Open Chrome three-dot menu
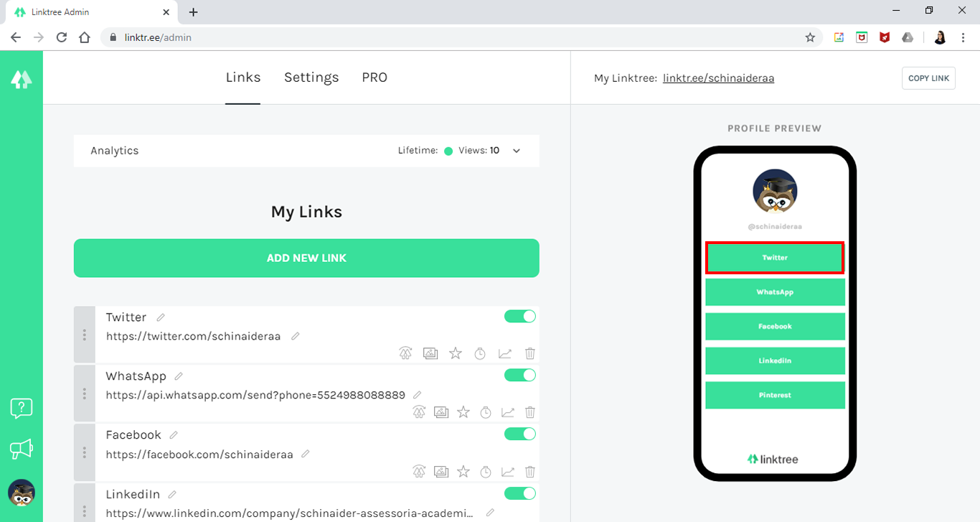 (x=963, y=37)
